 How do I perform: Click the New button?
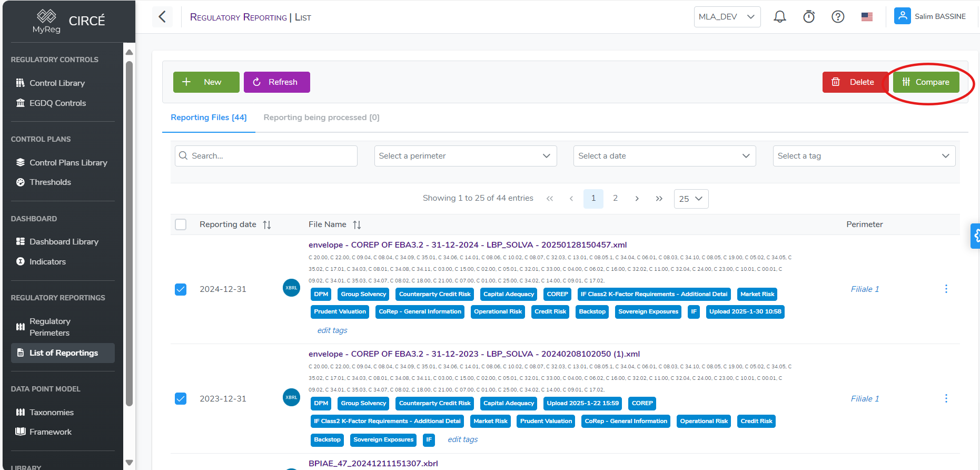point(206,82)
